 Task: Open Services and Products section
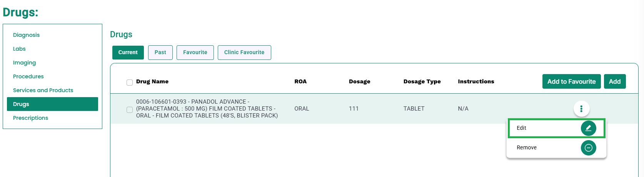(43, 90)
